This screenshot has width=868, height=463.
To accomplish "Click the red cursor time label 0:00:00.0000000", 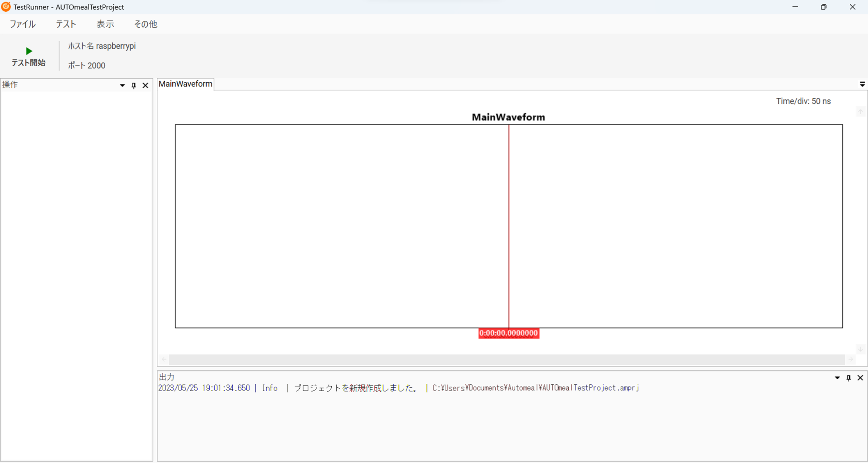I will coord(508,333).
